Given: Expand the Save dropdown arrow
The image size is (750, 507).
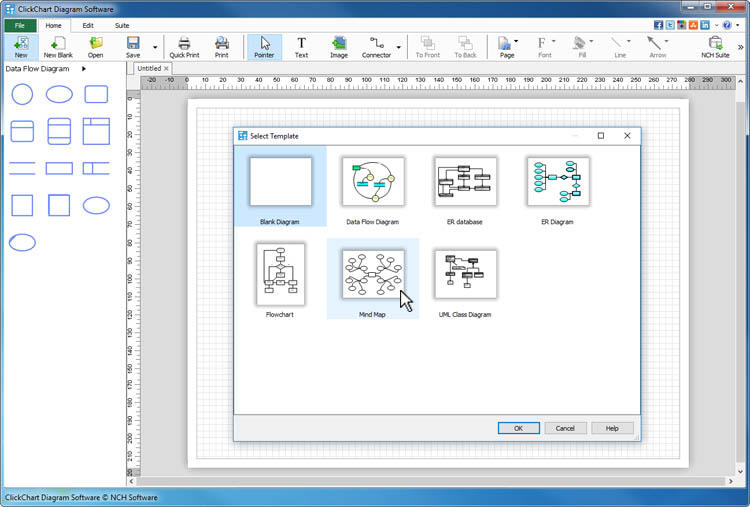Looking at the screenshot, I should [x=154, y=47].
